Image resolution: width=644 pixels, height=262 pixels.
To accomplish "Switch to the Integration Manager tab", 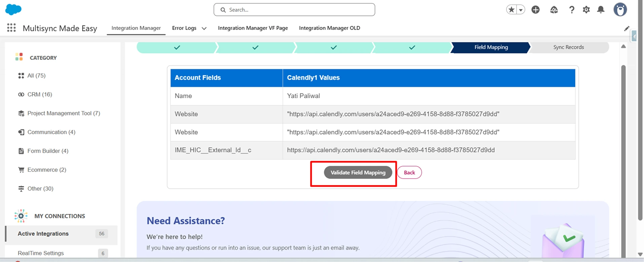I will (136, 28).
